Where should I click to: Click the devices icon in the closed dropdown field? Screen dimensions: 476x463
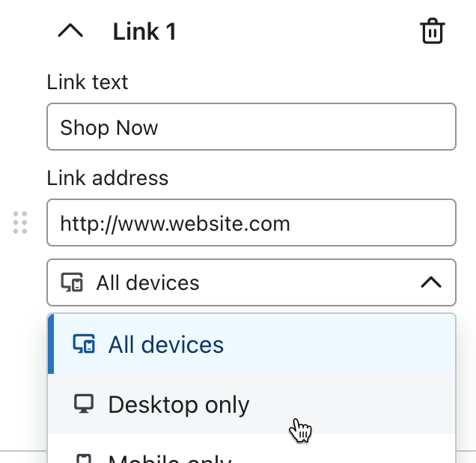(x=71, y=283)
